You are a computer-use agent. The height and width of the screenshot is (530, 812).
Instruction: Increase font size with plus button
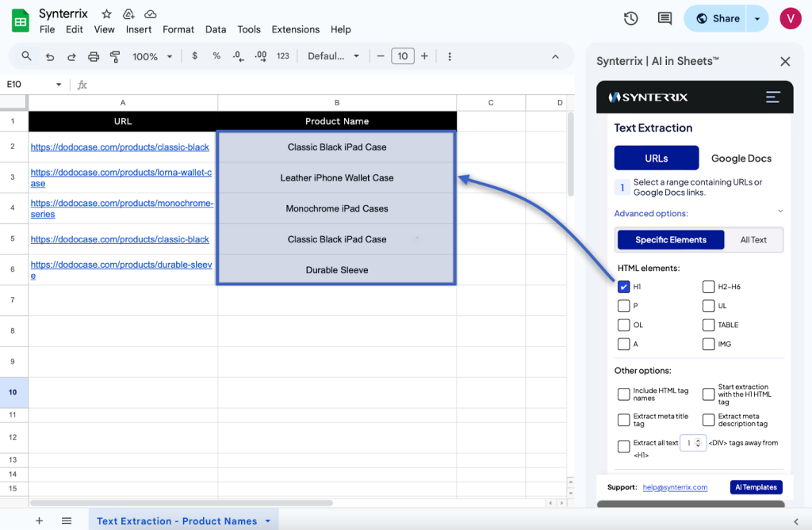424,56
